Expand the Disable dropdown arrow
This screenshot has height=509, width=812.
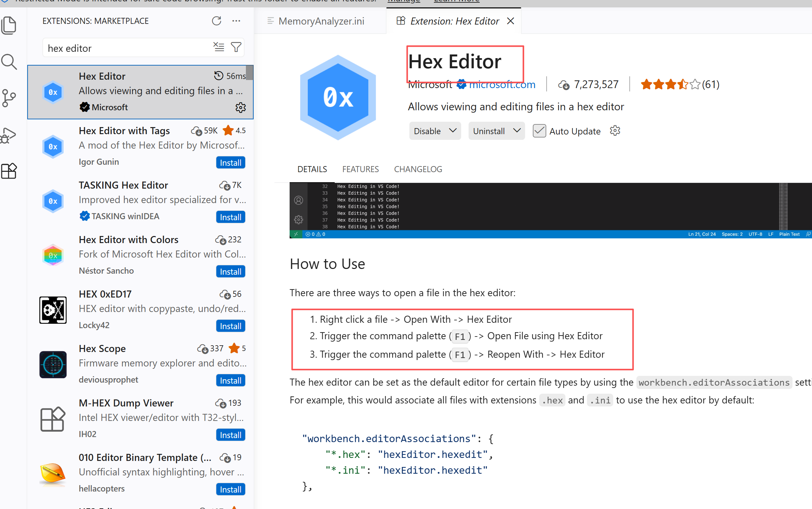[x=453, y=130]
